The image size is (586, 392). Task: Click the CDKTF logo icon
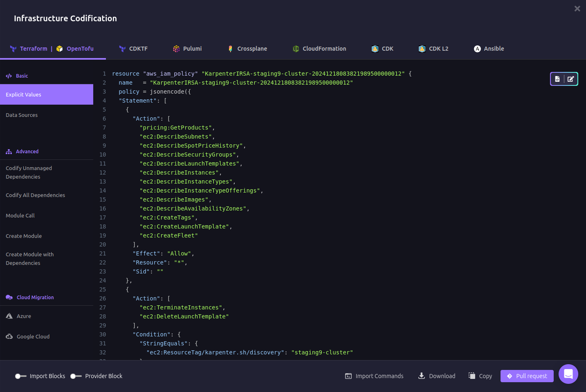[x=122, y=49]
